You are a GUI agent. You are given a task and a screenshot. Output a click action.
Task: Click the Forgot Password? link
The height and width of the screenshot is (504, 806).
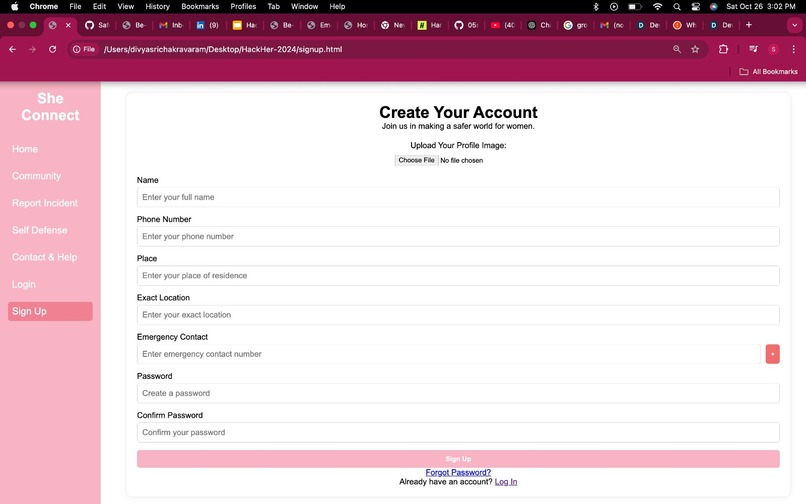(458, 472)
